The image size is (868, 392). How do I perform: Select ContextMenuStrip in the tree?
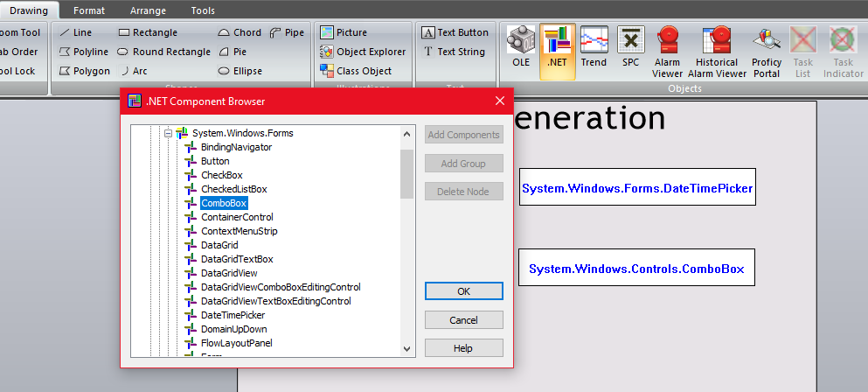240,231
